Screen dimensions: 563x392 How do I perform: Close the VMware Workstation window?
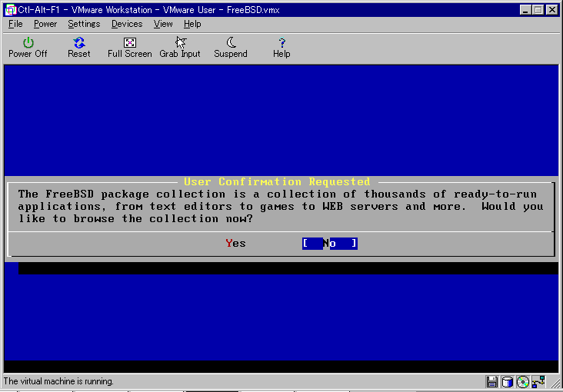(552, 10)
